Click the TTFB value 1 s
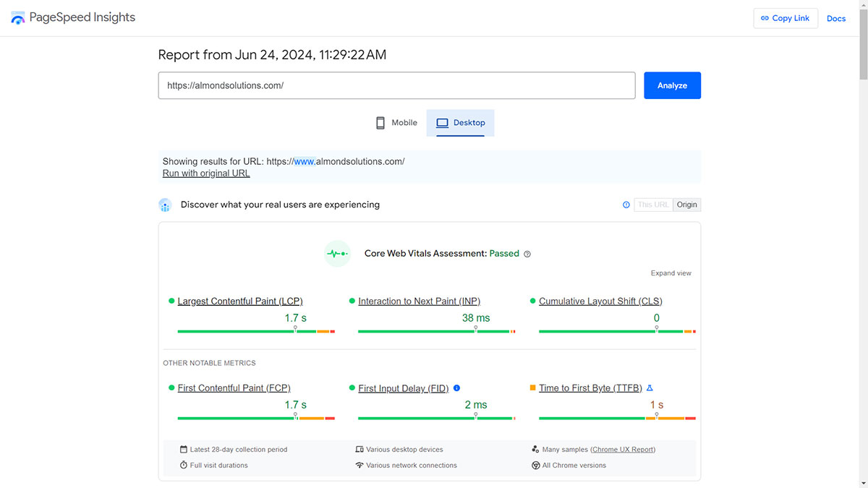This screenshot has width=868, height=488. [657, 405]
